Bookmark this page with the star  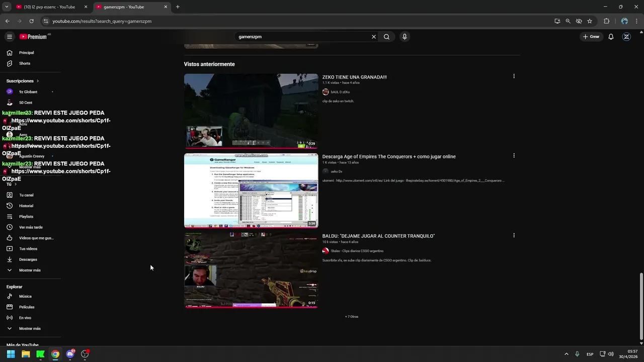pos(590,21)
